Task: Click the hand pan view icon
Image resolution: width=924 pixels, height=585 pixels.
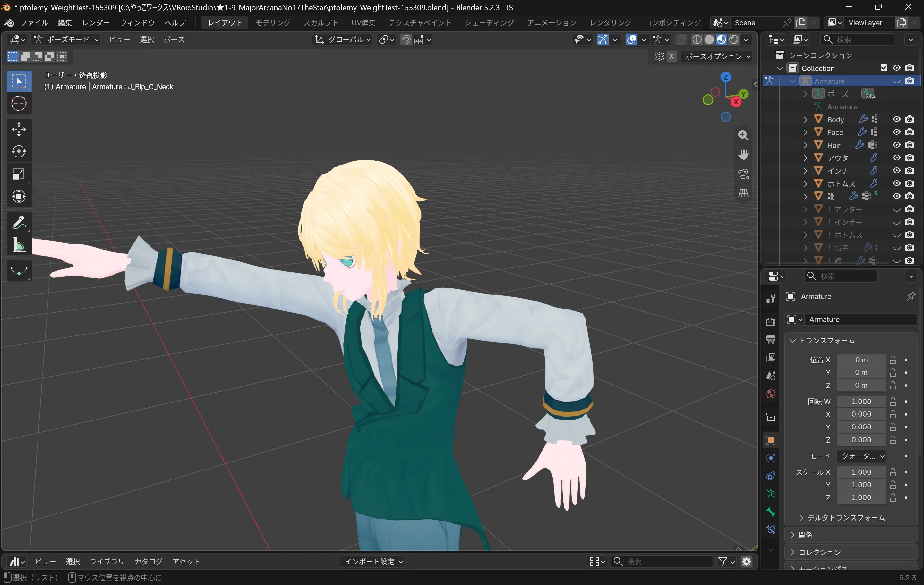Action: pos(743,154)
